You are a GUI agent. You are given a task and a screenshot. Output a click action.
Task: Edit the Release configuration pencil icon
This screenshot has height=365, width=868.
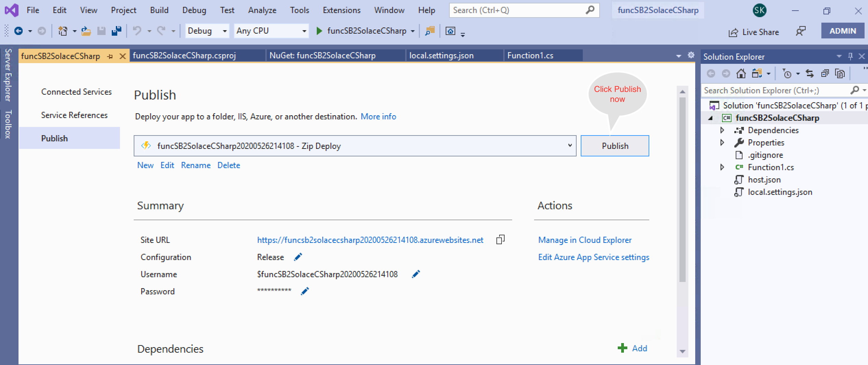pyautogui.click(x=298, y=257)
